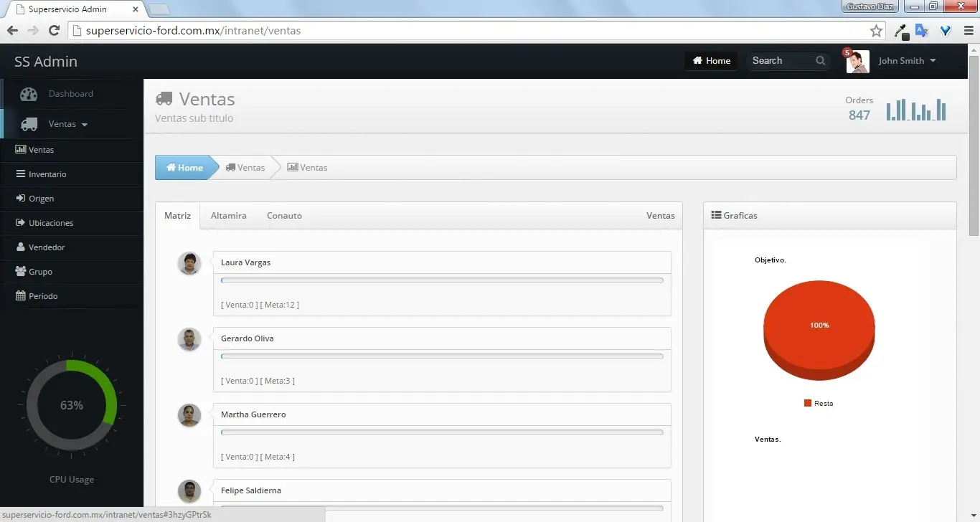Switch to the Matriz tab
The width and height of the screenshot is (980, 522).
coord(177,216)
